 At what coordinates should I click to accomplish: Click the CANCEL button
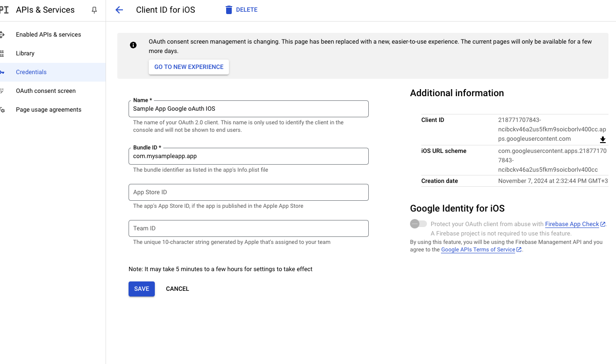click(177, 289)
